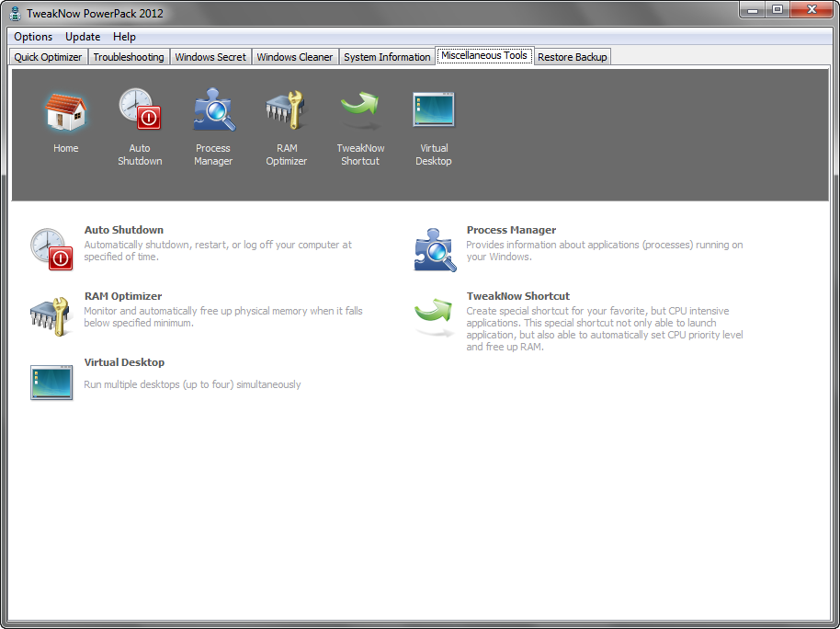Go to the Windows Secret tab

pyautogui.click(x=210, y=57)
